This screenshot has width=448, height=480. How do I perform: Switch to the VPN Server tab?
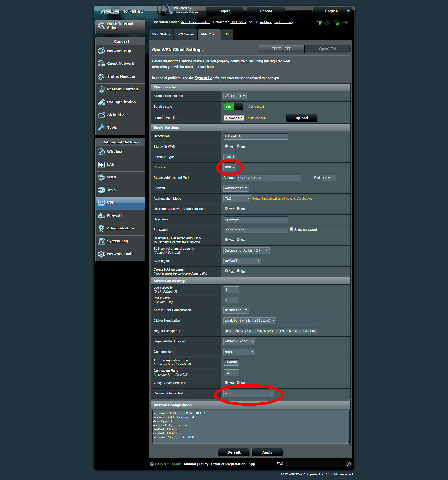185,34
